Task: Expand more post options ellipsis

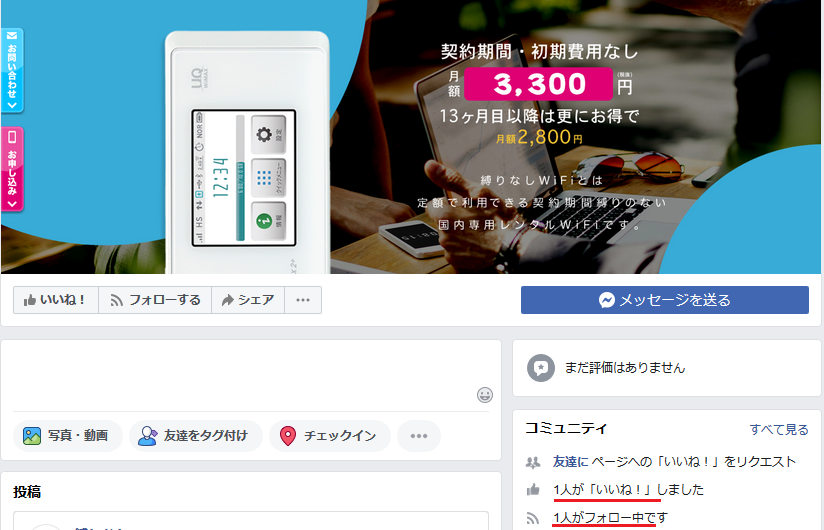Action: (419, 435)
